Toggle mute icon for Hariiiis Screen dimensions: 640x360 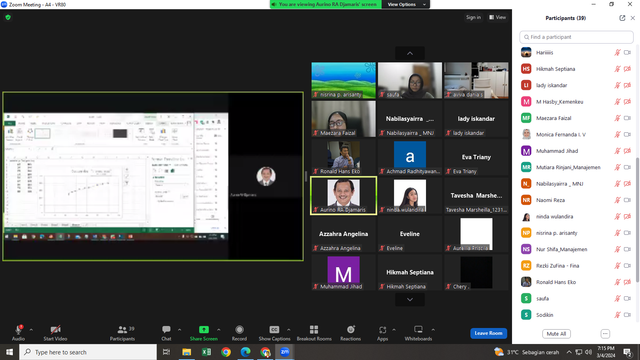[x=618, y=53]
